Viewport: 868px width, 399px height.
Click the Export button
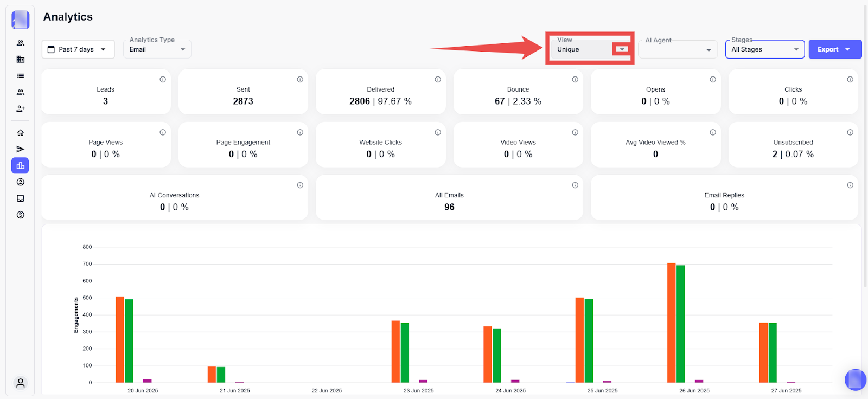(x=834, y=49)
